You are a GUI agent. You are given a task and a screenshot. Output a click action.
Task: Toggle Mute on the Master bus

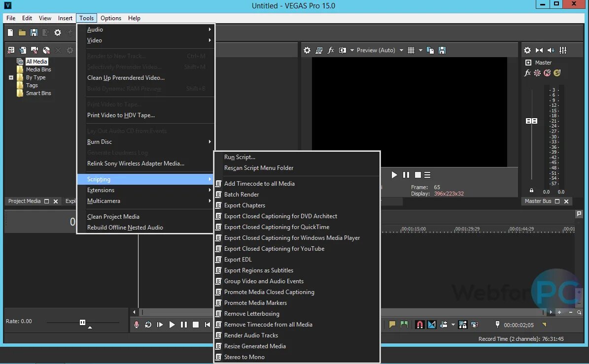547,73
